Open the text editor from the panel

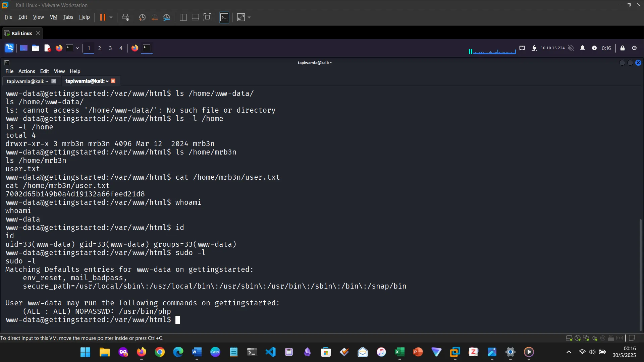pyautogui.click(x=47, y=48)
